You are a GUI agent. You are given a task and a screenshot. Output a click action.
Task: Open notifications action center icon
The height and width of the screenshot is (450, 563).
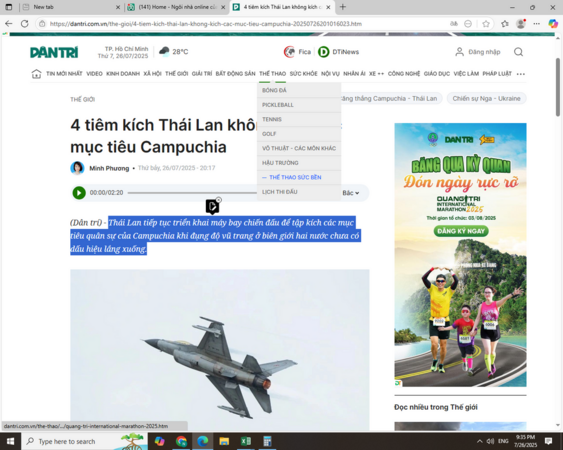tap(548, 441)
